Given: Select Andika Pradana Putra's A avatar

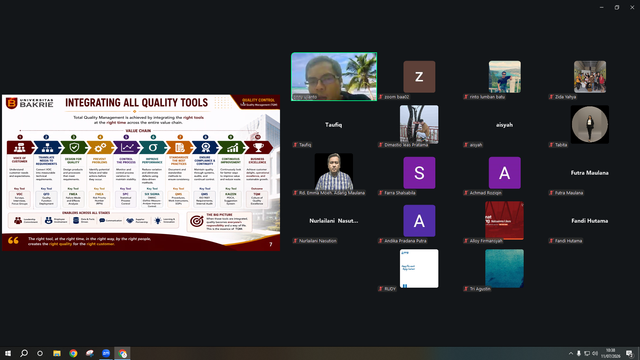Looking at the screenshot, I should 419,220.
